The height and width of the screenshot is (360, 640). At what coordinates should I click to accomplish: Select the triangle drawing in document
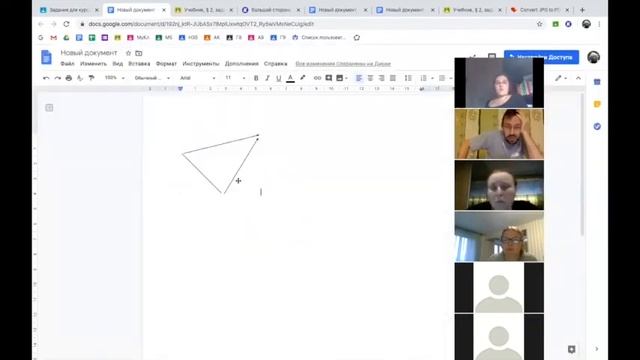[221, 164]
